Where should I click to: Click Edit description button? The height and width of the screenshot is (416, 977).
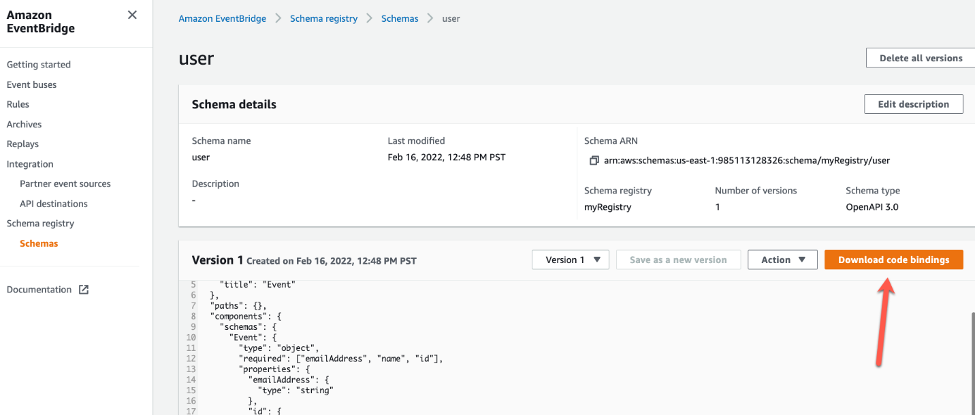913,105
